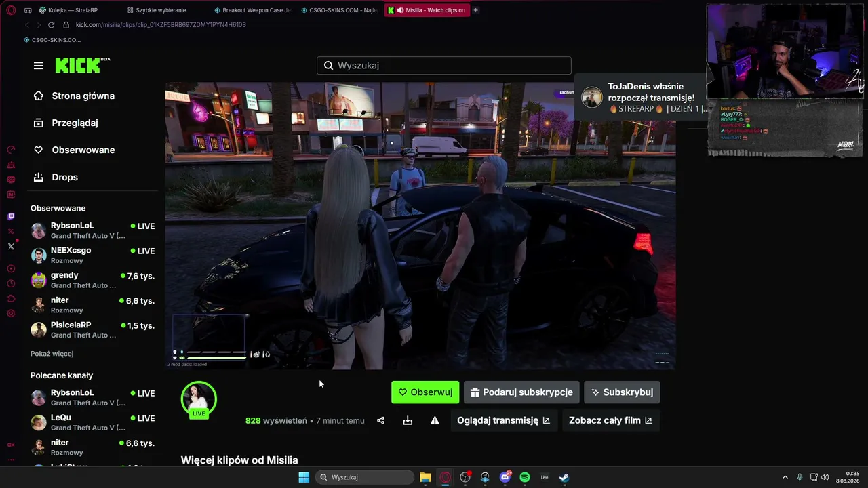Open three-dots menu in Opera sidebar
Viewport: 868px width, 488px height.
coord(11,459)
